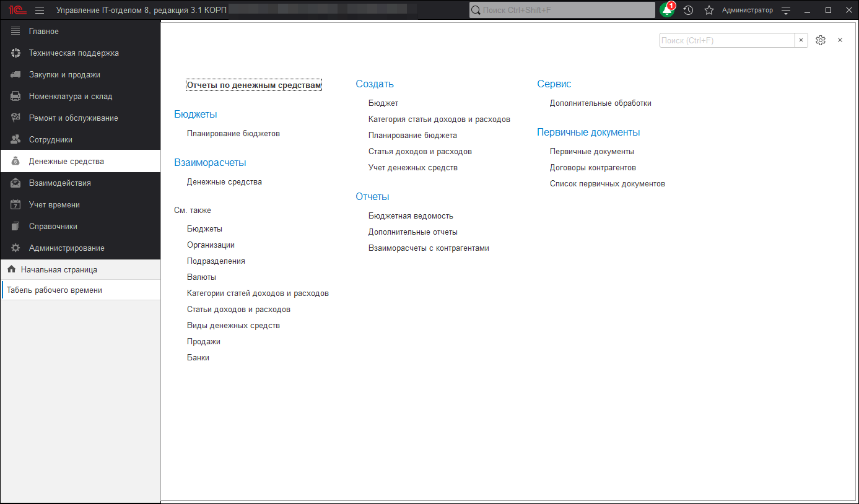859x504 pixels.
Task: Go to home page Начальная страница
Action: pos(59,269)
